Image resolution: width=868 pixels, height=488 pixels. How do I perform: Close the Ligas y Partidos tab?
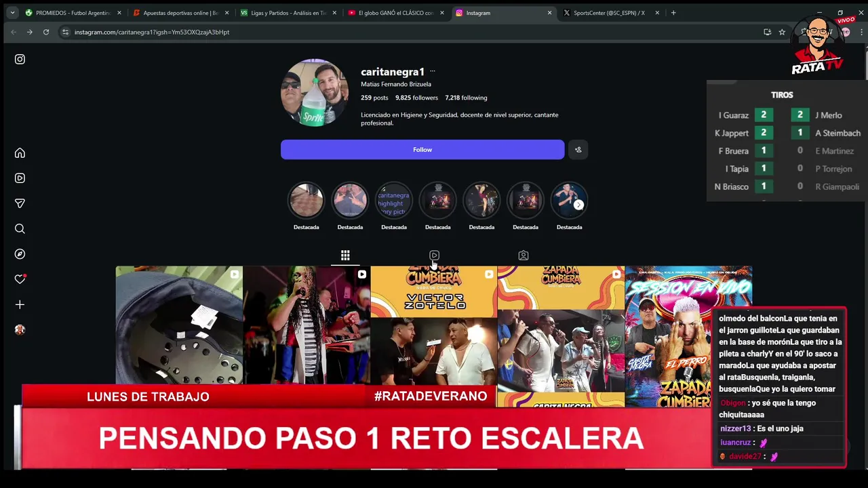pyautogui.click(x=334, y=13)
